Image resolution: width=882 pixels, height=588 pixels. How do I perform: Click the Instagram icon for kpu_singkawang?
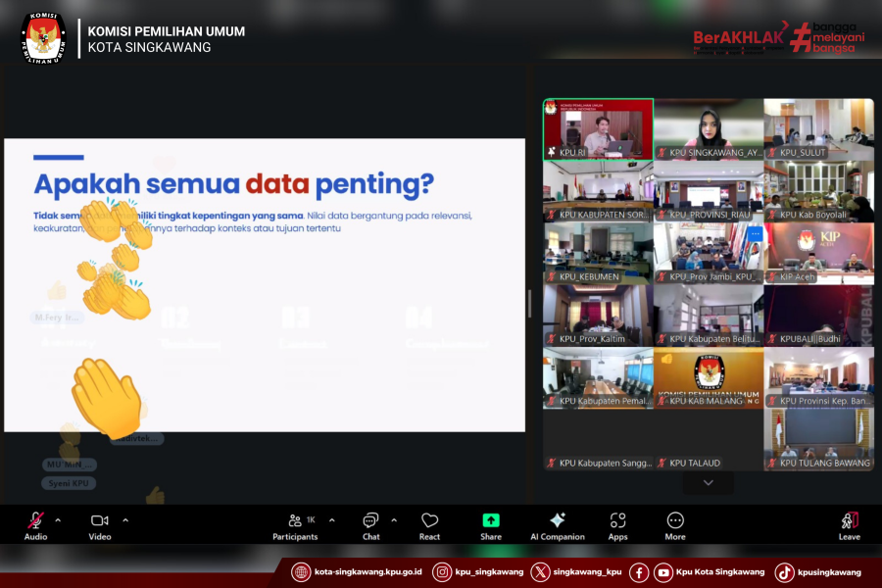coord(443,572)
